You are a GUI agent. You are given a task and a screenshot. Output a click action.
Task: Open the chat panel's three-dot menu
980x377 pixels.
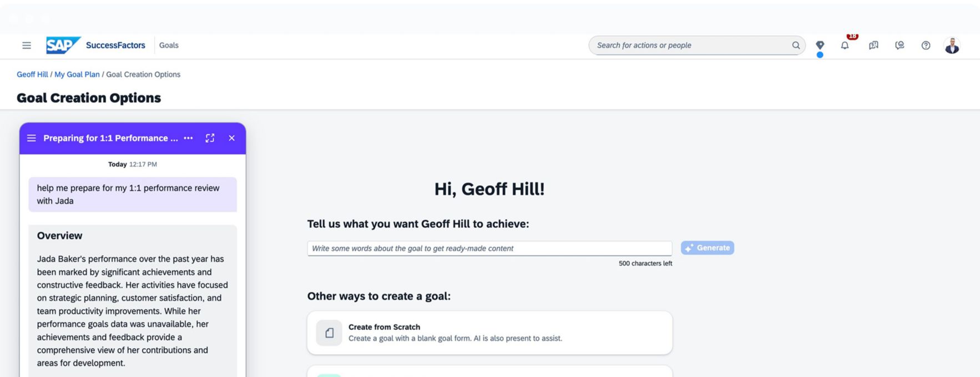click(x=188, y=138)
